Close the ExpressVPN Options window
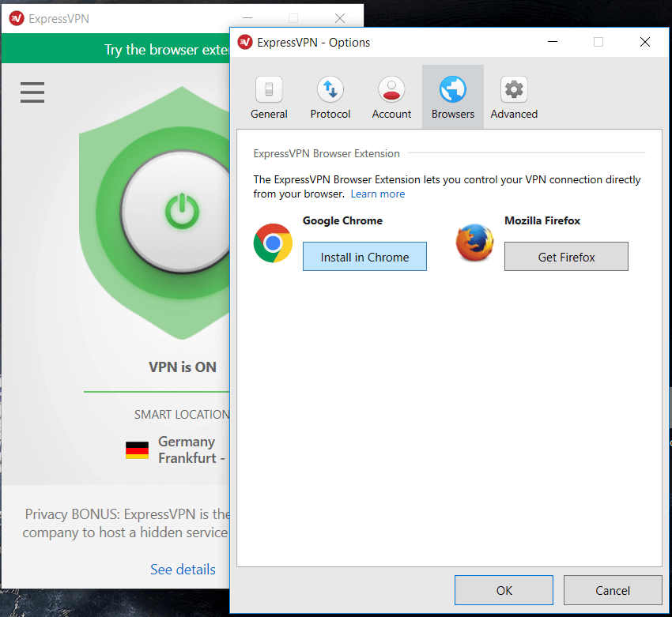Image resolution: width=672 pixels, height=617 pixels. (644, 42)
